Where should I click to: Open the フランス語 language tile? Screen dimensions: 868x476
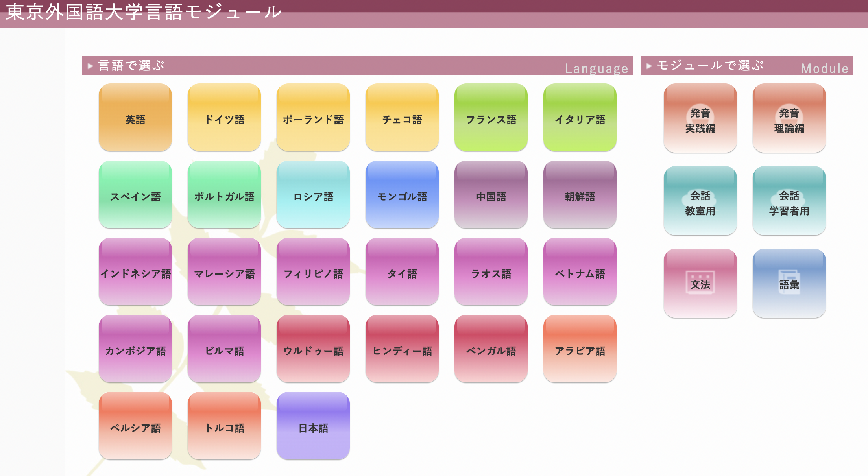(491, 117)
